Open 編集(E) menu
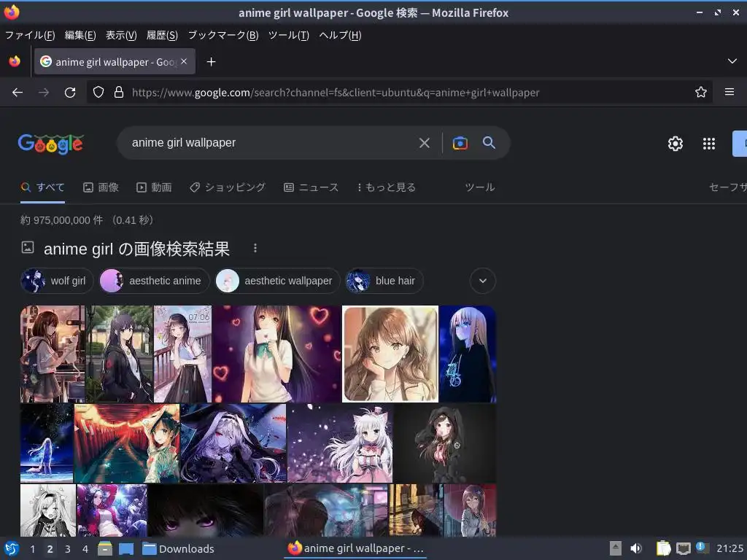The width and height of the screenshot is (747, 560). (x=80, y=35)
